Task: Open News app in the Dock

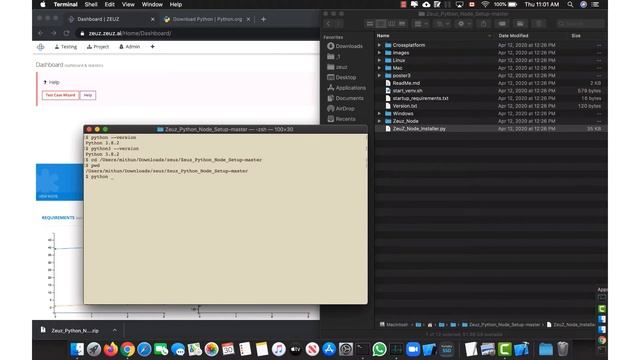Action: coord(312,349)
